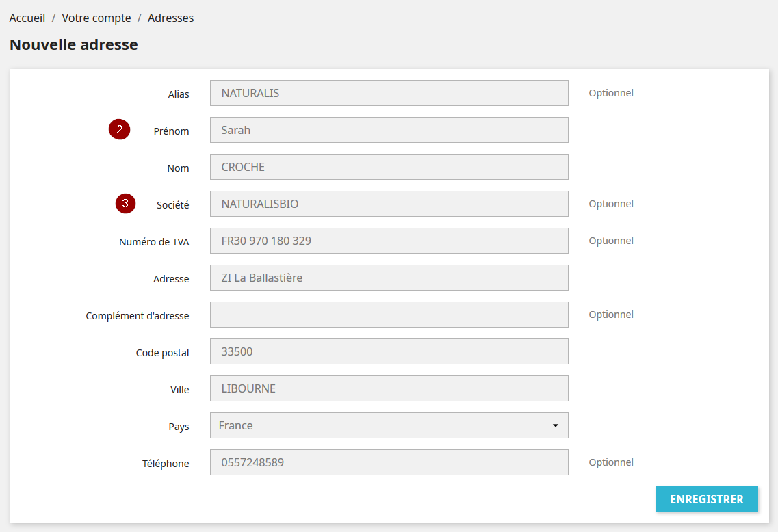Click Optionnel text beside the Société field
Screen dimensions: 778x532
(611, 204)
